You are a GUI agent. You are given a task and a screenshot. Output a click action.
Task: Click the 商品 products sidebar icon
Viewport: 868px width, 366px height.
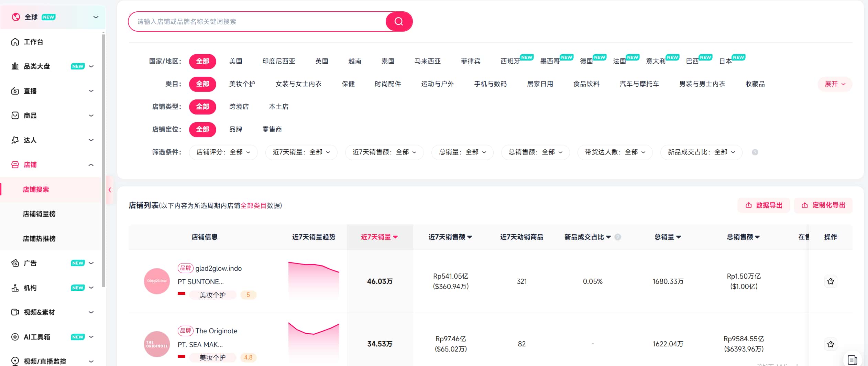[x=15, y=115]
